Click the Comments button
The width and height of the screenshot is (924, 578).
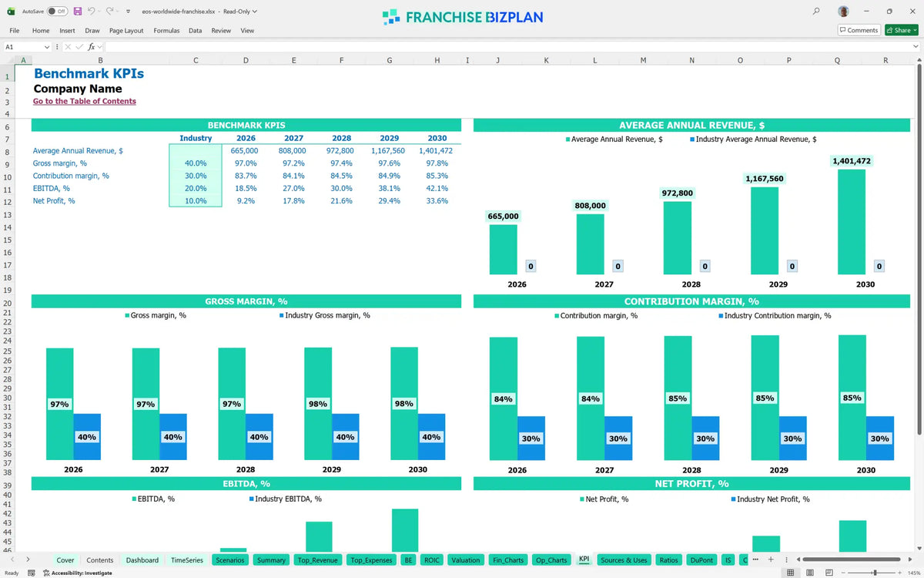click(859, 30)
